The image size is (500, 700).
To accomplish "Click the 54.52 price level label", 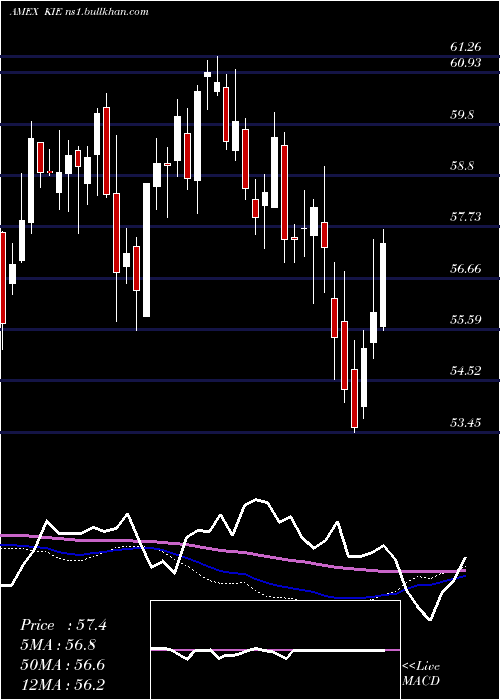I will (x=466, y=371).
